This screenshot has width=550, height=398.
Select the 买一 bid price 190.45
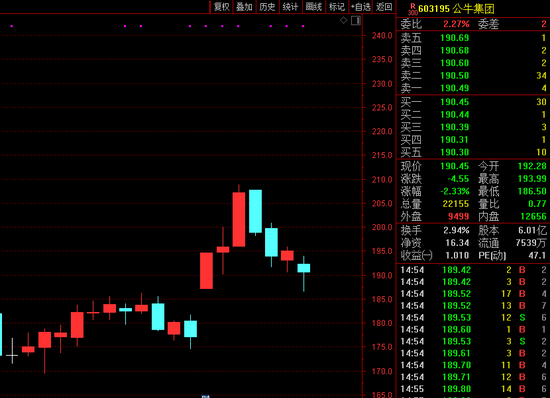tap(455, 102)
